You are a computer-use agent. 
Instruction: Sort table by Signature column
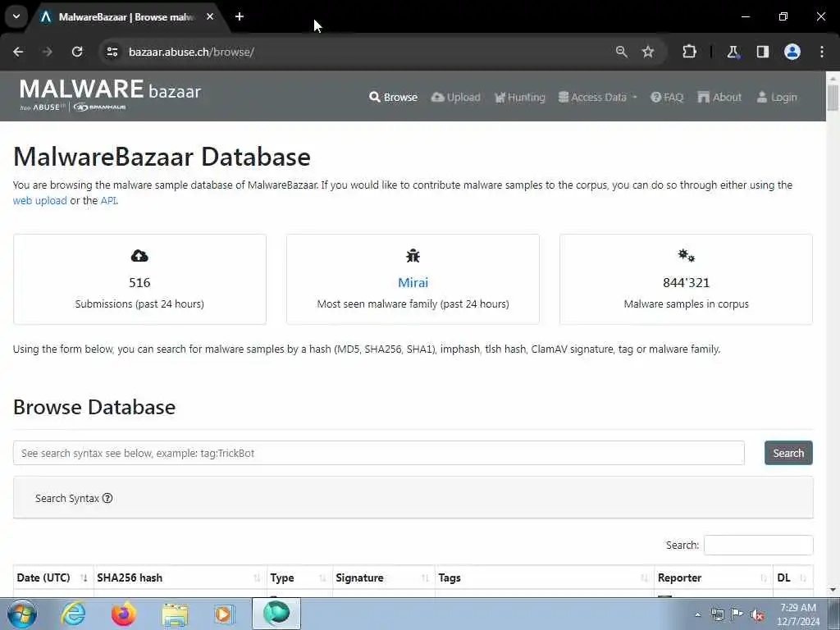(x=384, y=577)
